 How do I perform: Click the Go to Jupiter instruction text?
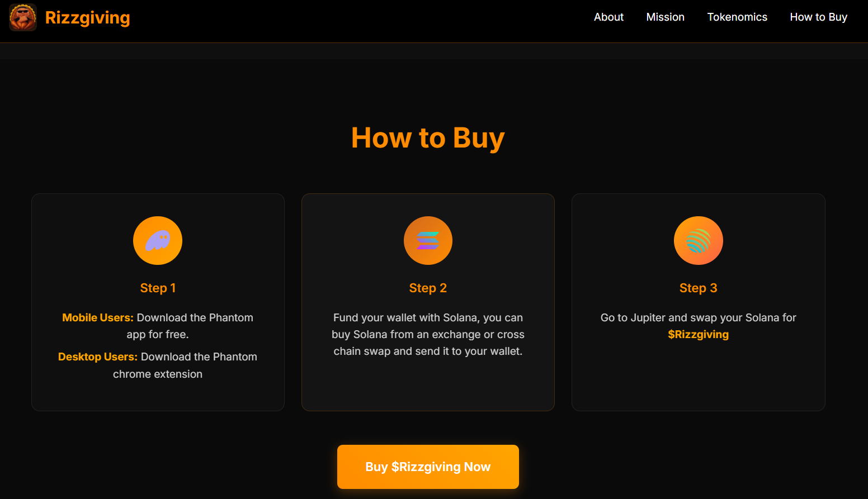point(698,318)
